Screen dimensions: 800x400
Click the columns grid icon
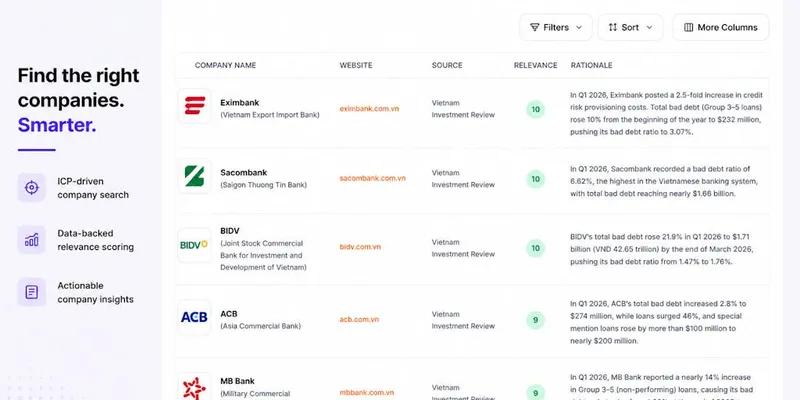[688, 28]
